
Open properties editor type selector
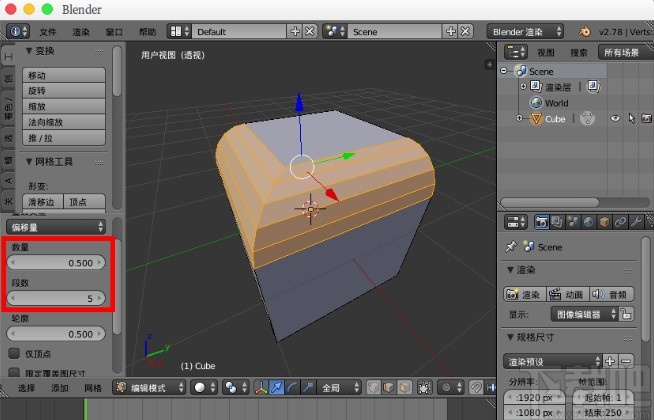click(x=516, y=222)
